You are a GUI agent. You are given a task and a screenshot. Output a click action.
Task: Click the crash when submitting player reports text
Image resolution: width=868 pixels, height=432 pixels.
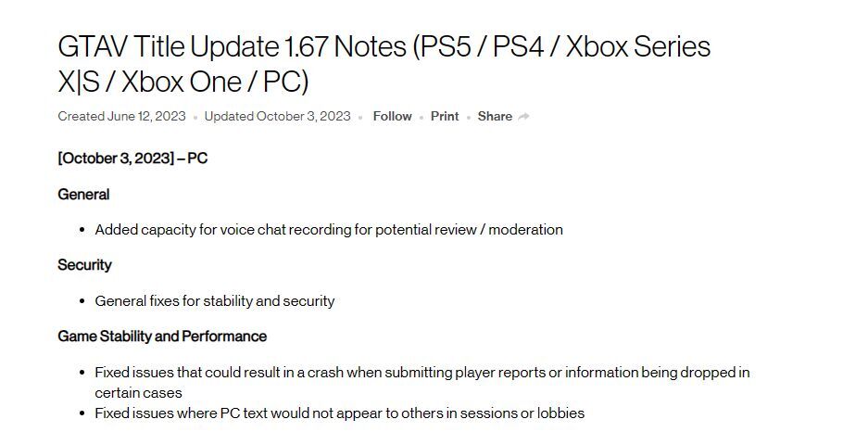(421, 373)
